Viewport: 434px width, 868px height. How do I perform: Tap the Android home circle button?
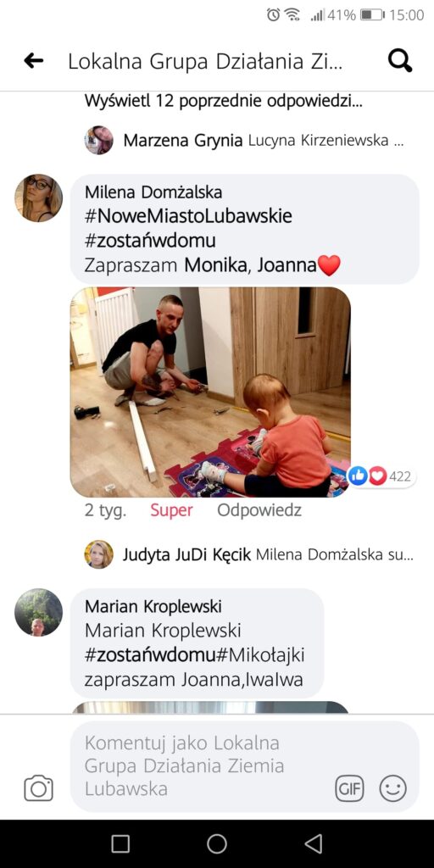click(x=217, y=843)
